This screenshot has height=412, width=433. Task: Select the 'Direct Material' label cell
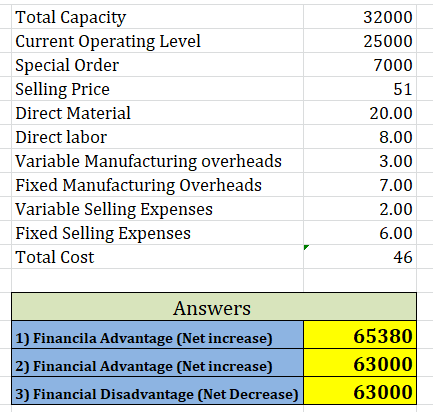(x=157, y=113)
